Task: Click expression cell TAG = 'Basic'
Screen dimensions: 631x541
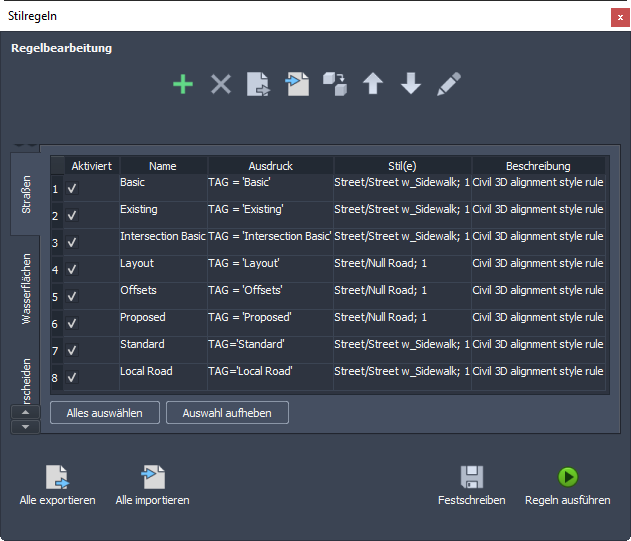Action: pos(270,188)
